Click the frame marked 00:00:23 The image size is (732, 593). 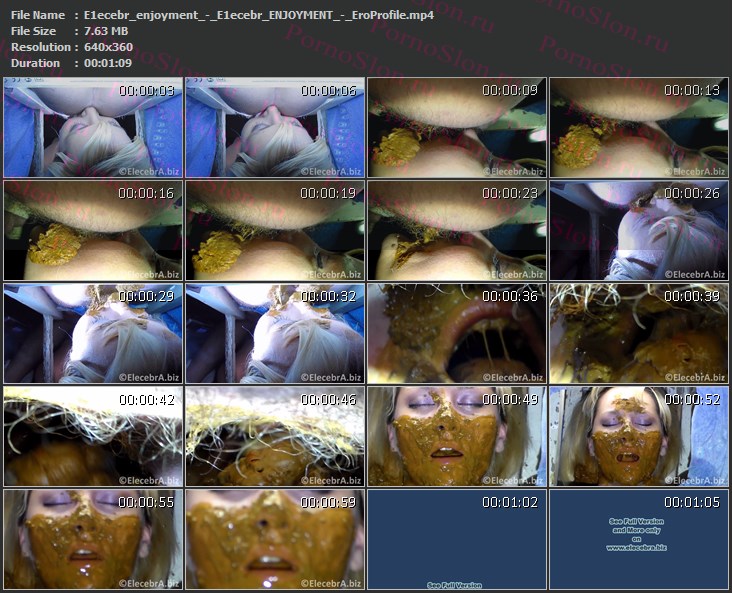pos(457,230)
